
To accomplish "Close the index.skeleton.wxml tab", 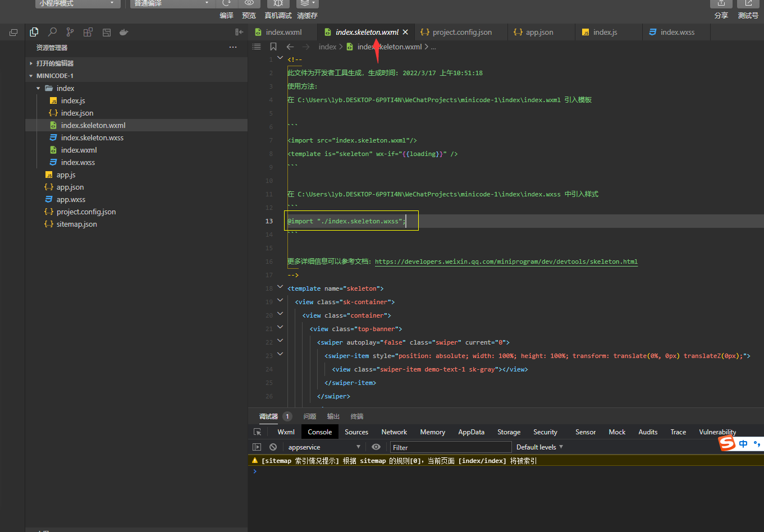I will pyautogui.click(x=405, y=33).
